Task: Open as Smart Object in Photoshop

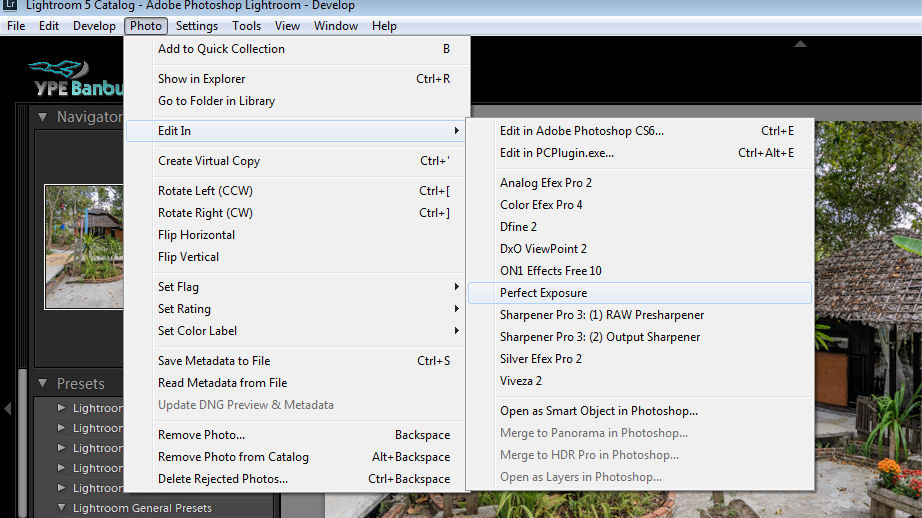Action: [599, 411]
